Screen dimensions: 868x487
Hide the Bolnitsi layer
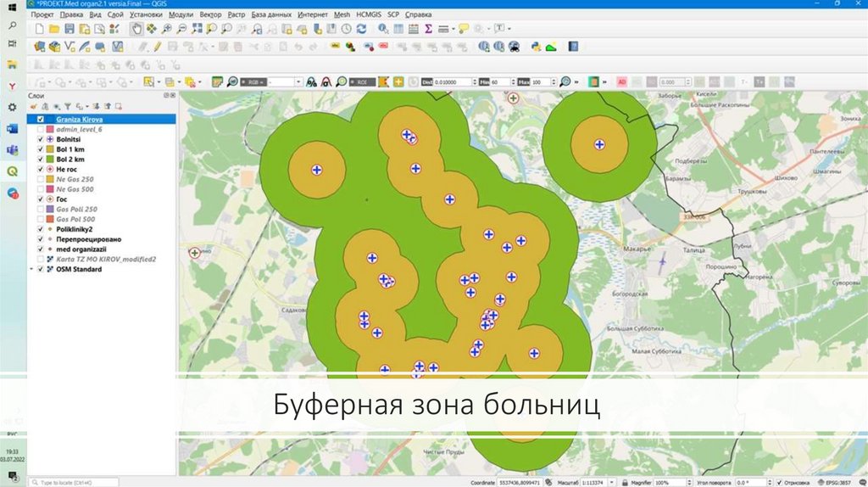pos(41,139)
